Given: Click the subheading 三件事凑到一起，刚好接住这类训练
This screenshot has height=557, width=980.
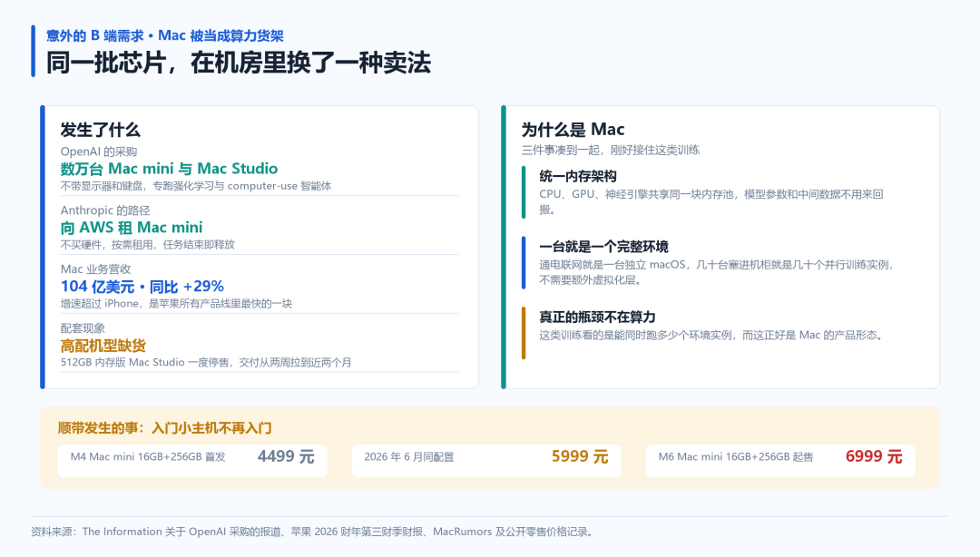Looking at the screenshot, I should (x=611, y=150).
